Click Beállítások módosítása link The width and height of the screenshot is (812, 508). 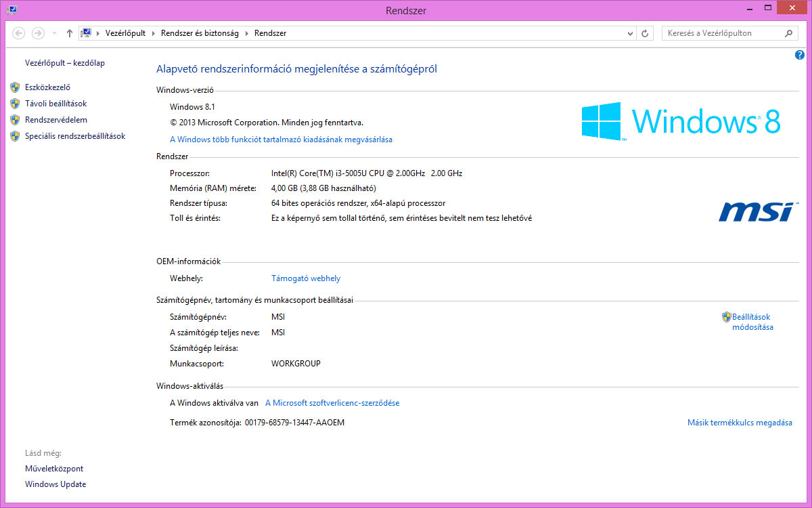point(752,322)
